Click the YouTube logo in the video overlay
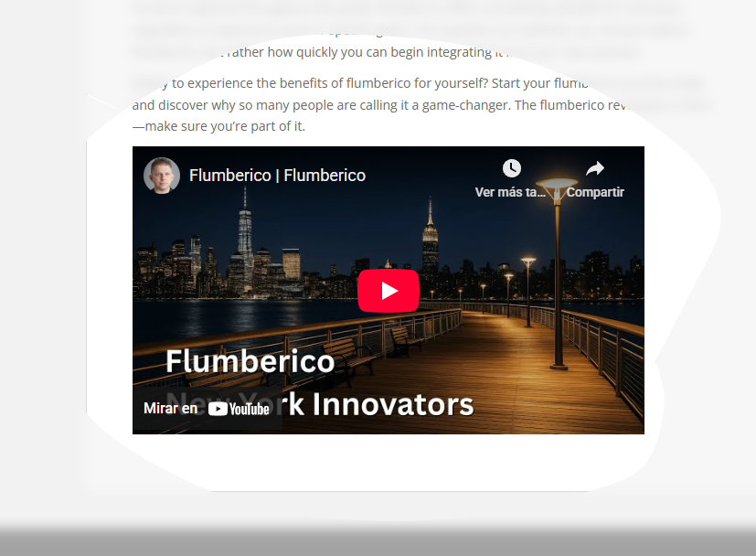Image resolution: width=756 pixels, height=556 pixels. [x=239, y=409]
